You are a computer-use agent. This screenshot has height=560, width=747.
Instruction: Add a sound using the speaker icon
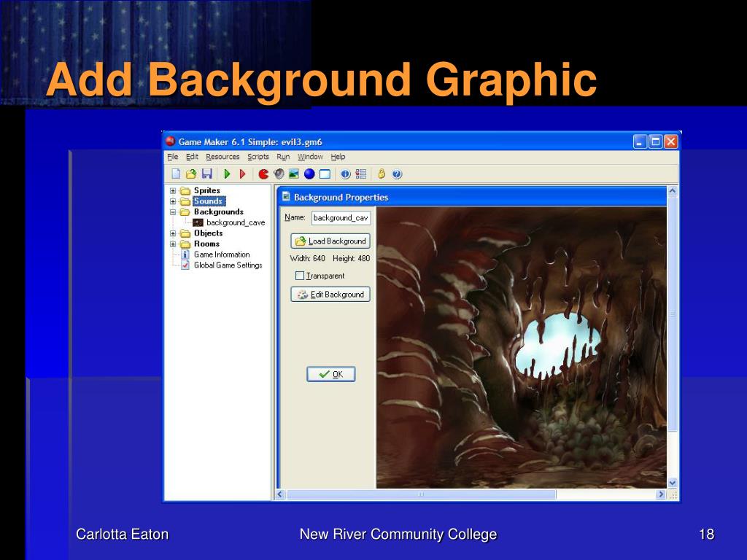pos(279,174)
